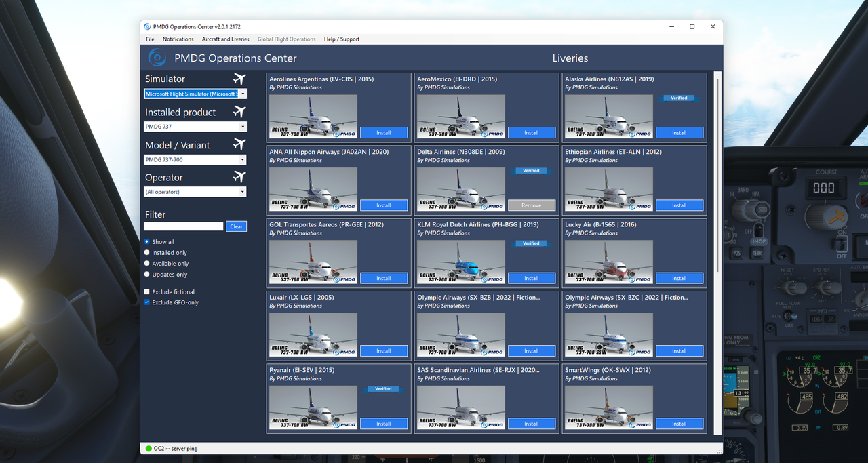Click the green server ping status indicator
Image resolution: width=868 pixels, height=463 pixels.
pyautogui.click(x=149, y=449)
